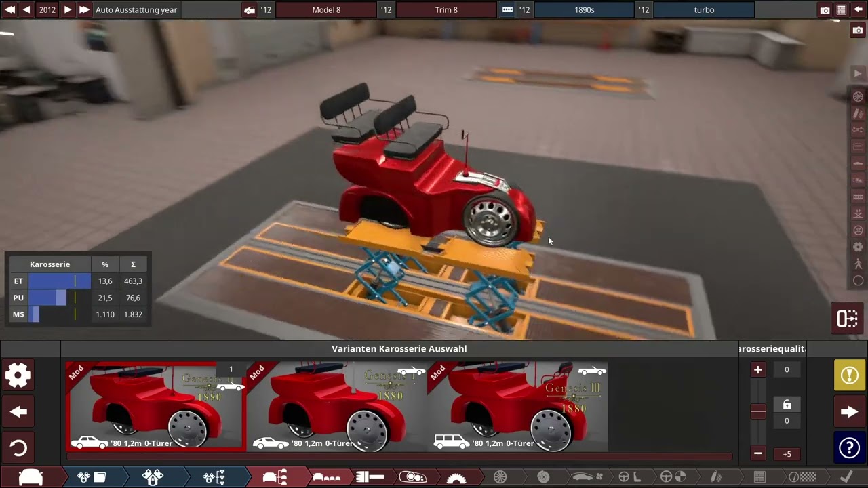The height and width of the screenshot is (488, 868).
Task: Click the car model icon in top bar
Action: tap(250, 10)
